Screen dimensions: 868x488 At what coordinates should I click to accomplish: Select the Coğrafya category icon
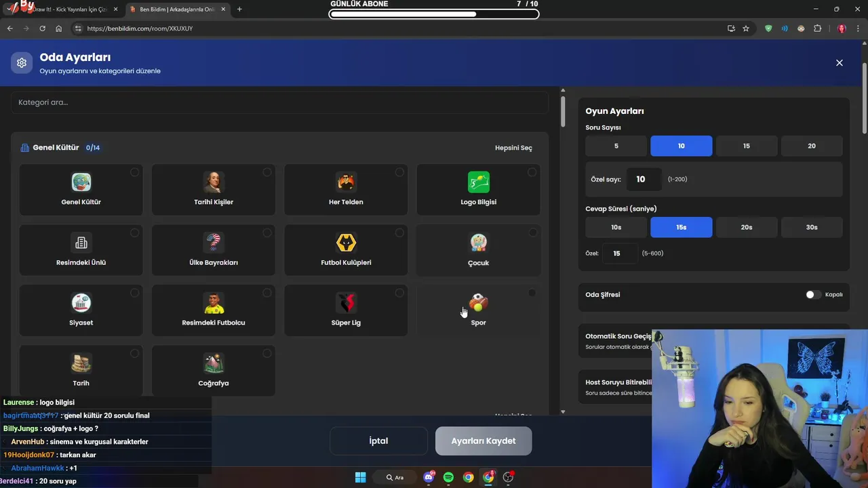(213, 363)
